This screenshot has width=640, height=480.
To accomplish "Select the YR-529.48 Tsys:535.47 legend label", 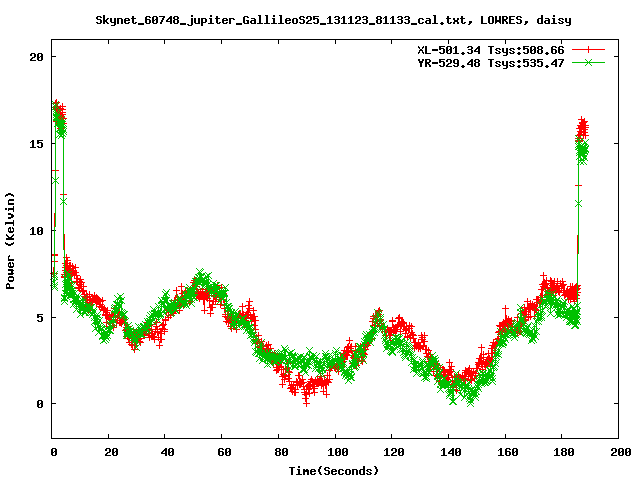I will pos(491,63).
